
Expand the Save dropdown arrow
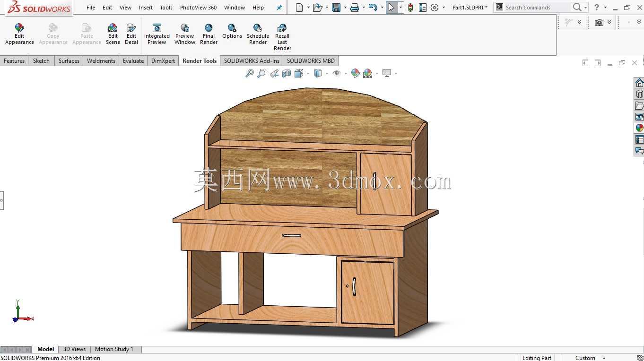[x=345, y=8]
